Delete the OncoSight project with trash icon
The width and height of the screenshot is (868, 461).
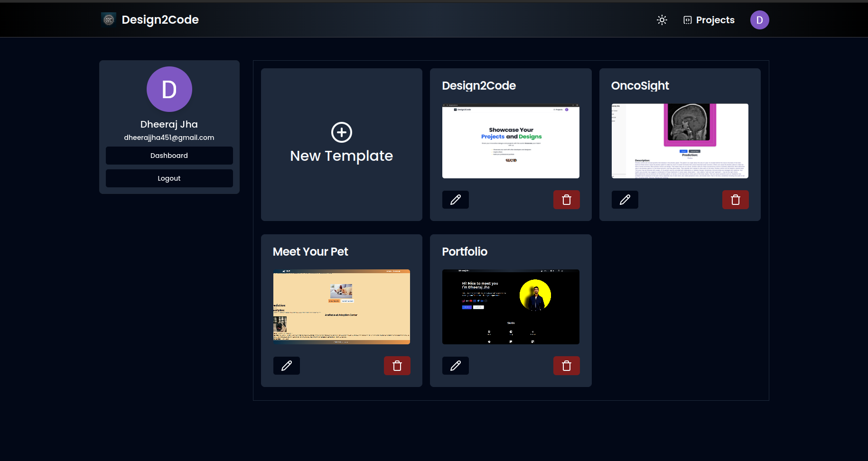click(x=736, y=200)
